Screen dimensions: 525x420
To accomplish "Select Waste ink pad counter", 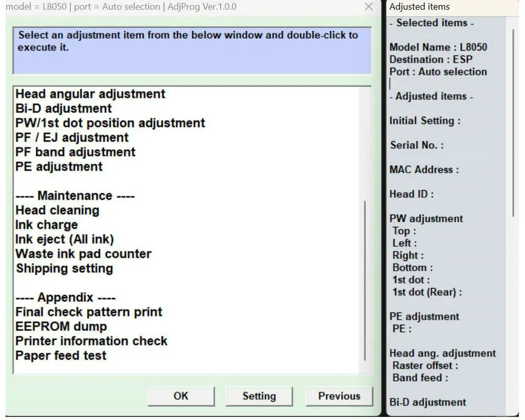I will (x=83, y=254).
